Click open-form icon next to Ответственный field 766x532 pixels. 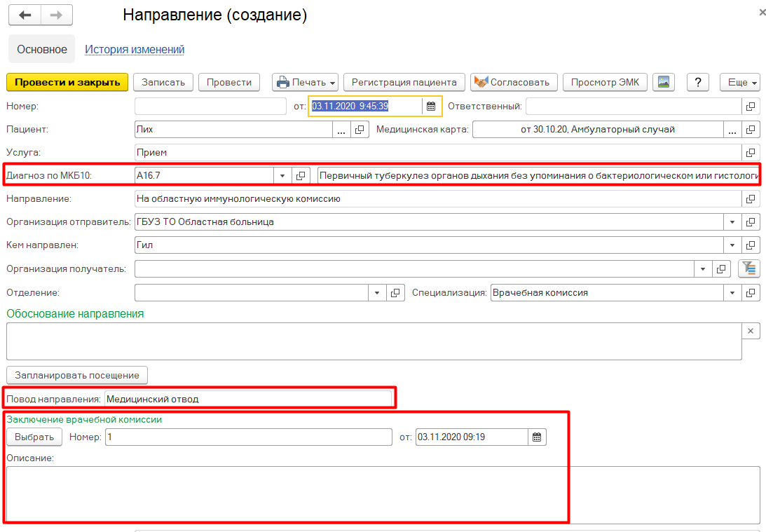tap(751, 107)
